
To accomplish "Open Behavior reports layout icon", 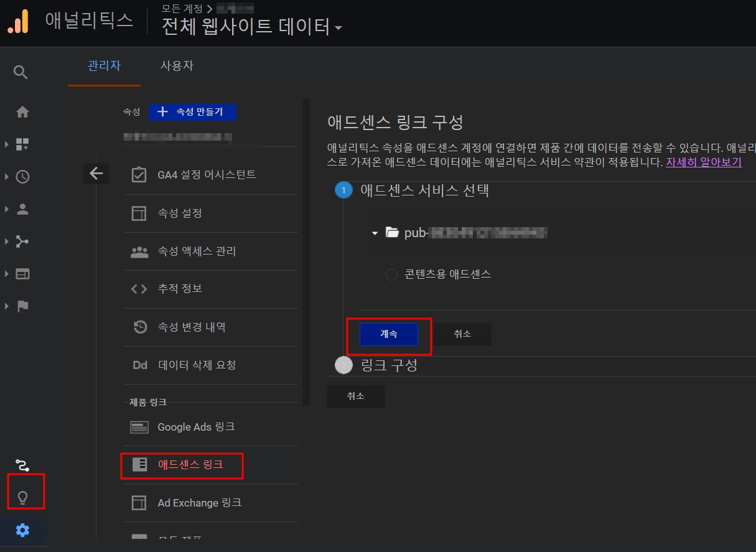I will pos(22,274).
